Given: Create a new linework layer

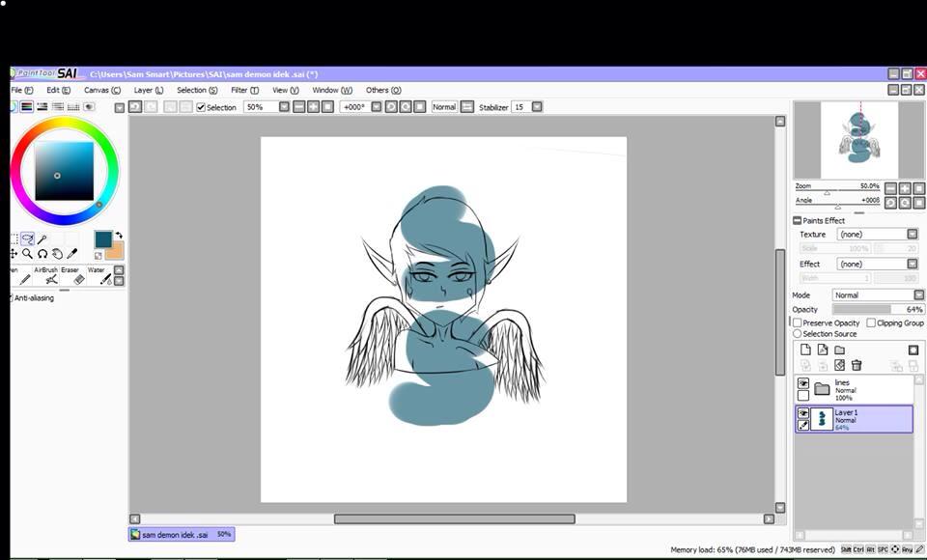Looking at the screenshot, I should (823, 350).
